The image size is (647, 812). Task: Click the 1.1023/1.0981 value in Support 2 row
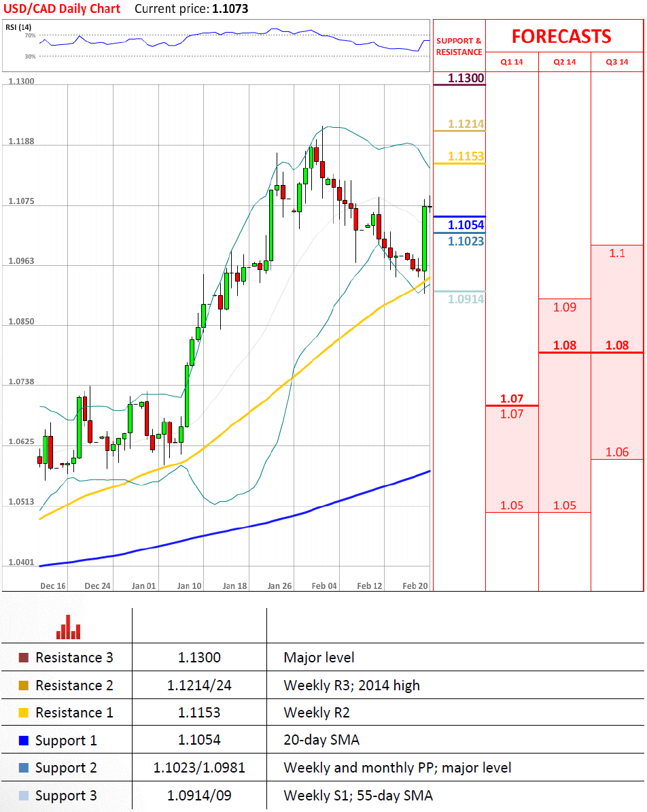click(199, 768)
